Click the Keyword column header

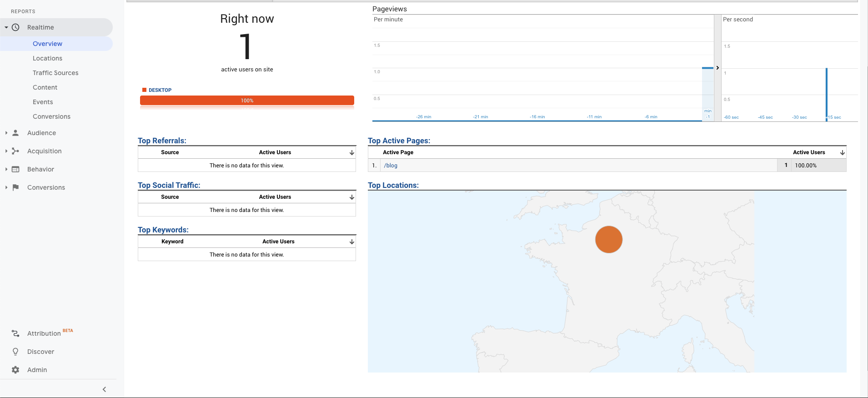click(x=172, y=242)
